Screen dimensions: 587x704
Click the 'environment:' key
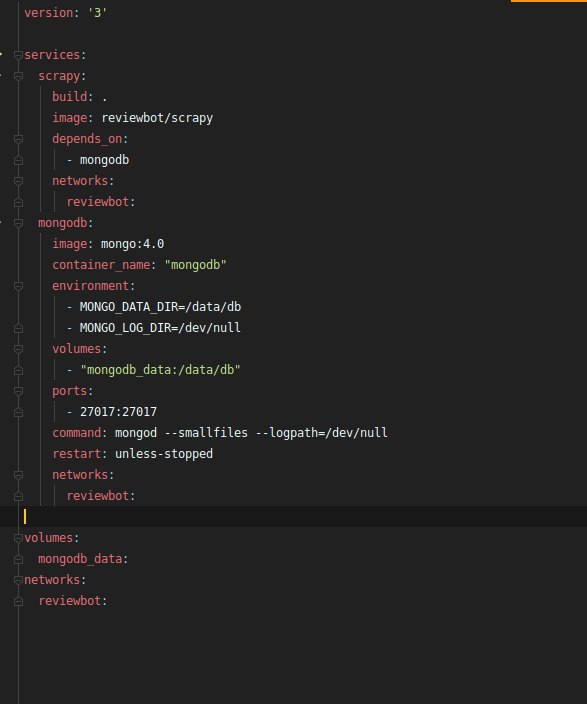93,286
